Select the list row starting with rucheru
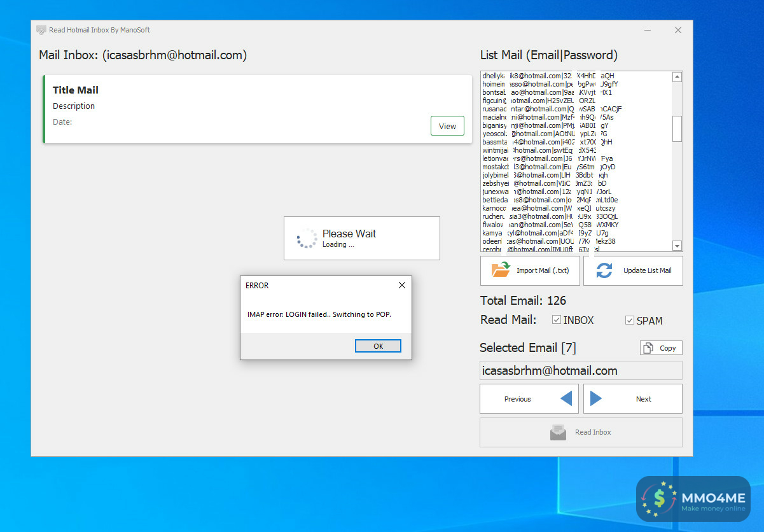Viewport: 764px width, 532px height. pyautogui.click(x=576, y=216)
